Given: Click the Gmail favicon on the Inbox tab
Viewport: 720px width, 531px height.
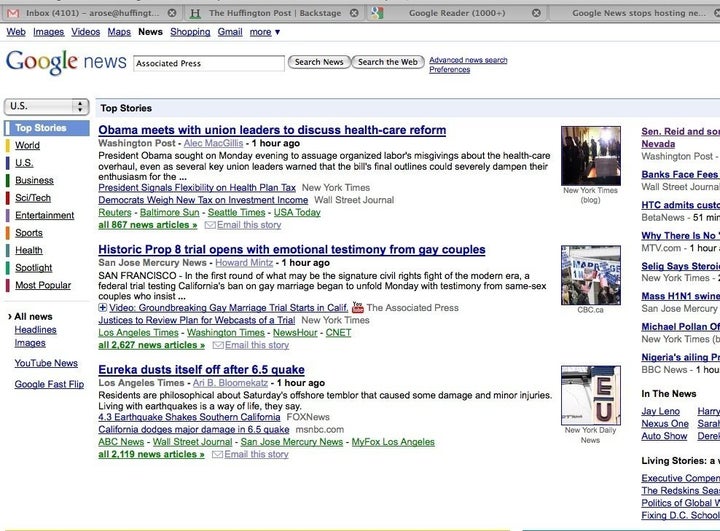Looking at the screenshot, I should pos(13,13).
